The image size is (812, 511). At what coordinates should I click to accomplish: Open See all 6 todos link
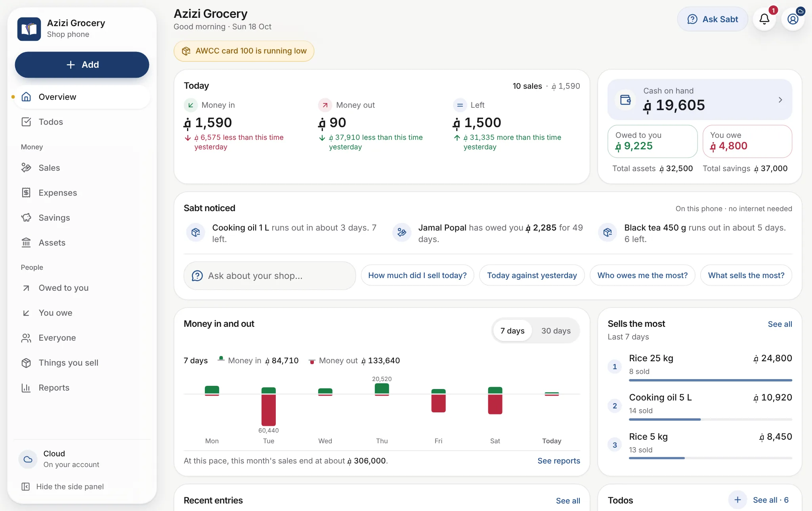tap(771, 500)
